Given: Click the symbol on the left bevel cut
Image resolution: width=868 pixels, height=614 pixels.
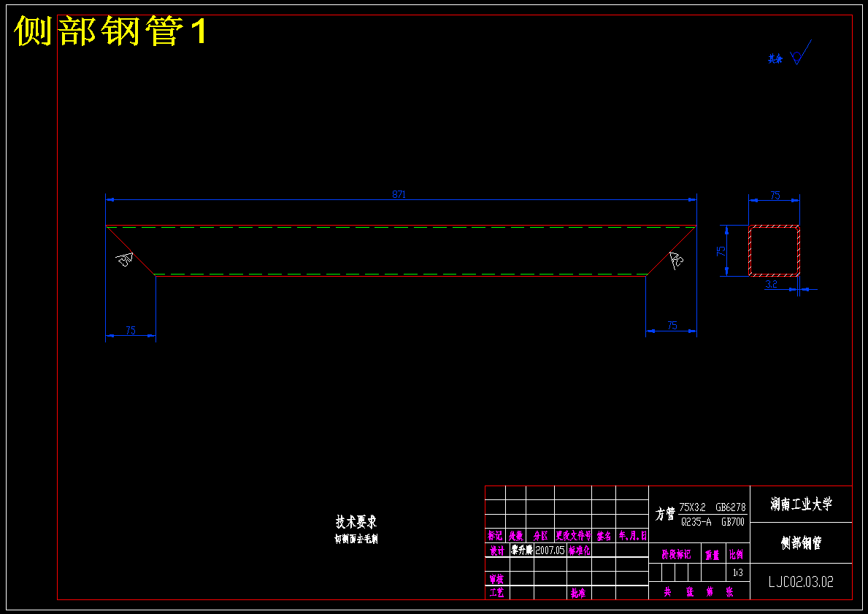Looking at the screenshot, I should click(x=125, y=258).
